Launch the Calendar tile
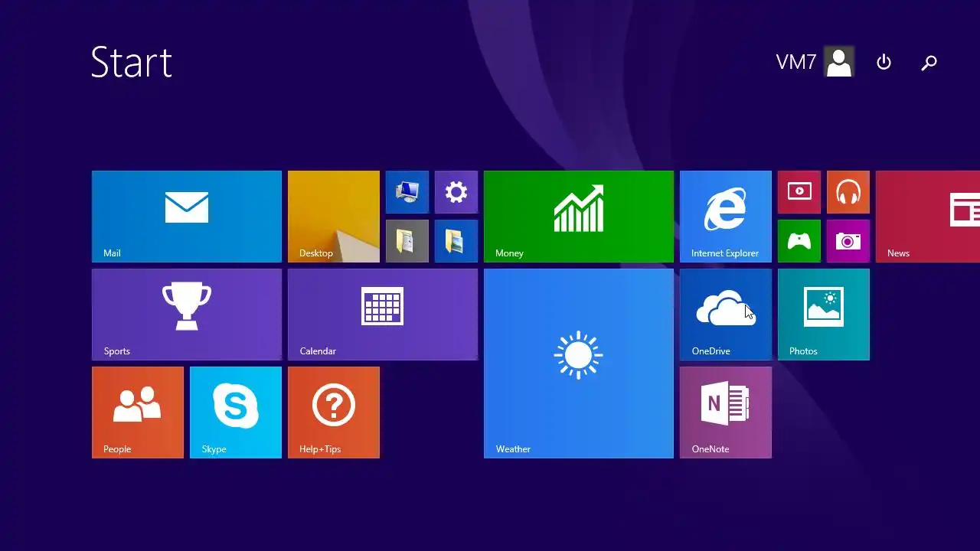Image resolution: width=980 pixels, height=551 pixels. click(383, 315)
